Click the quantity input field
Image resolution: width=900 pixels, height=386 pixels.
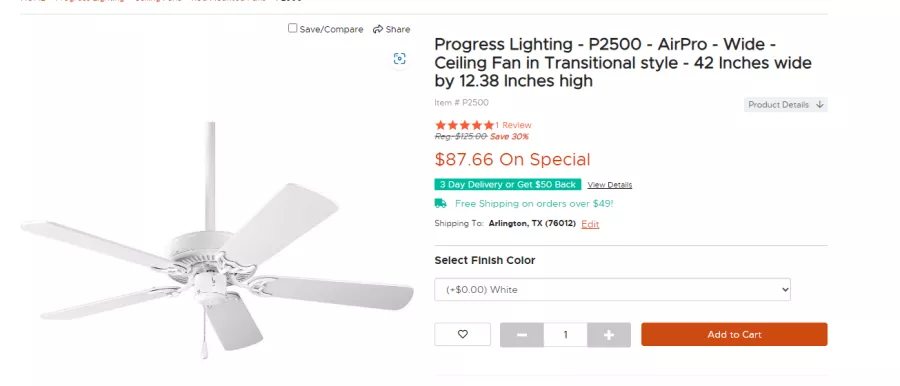tap(565, 335)
